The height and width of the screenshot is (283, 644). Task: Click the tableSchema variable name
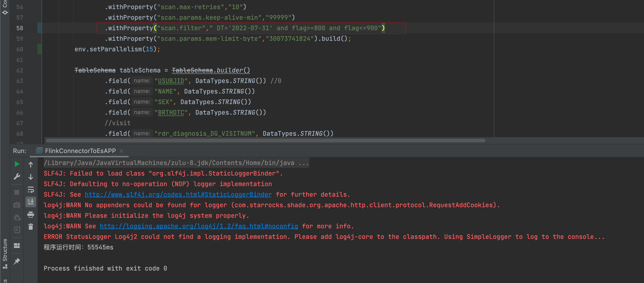point(140,71)
